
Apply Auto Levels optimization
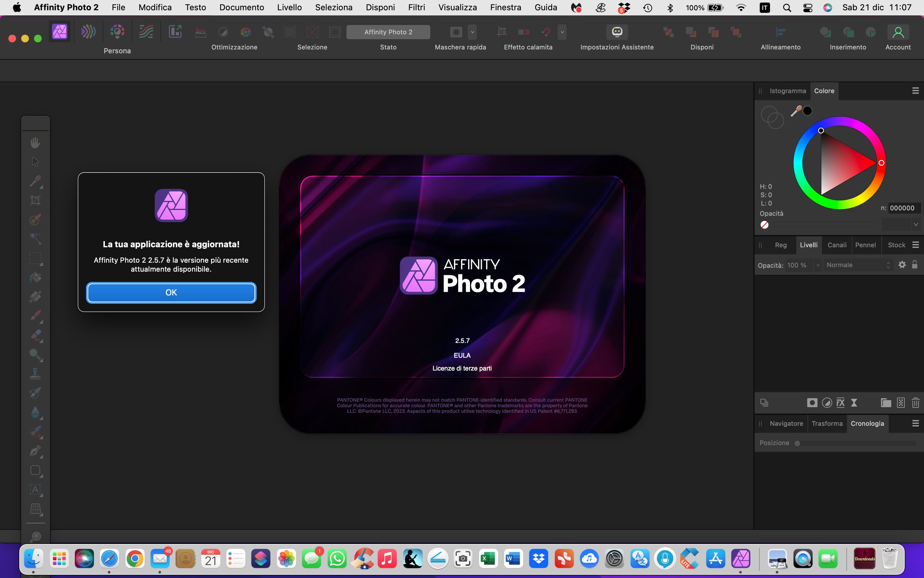201,32
